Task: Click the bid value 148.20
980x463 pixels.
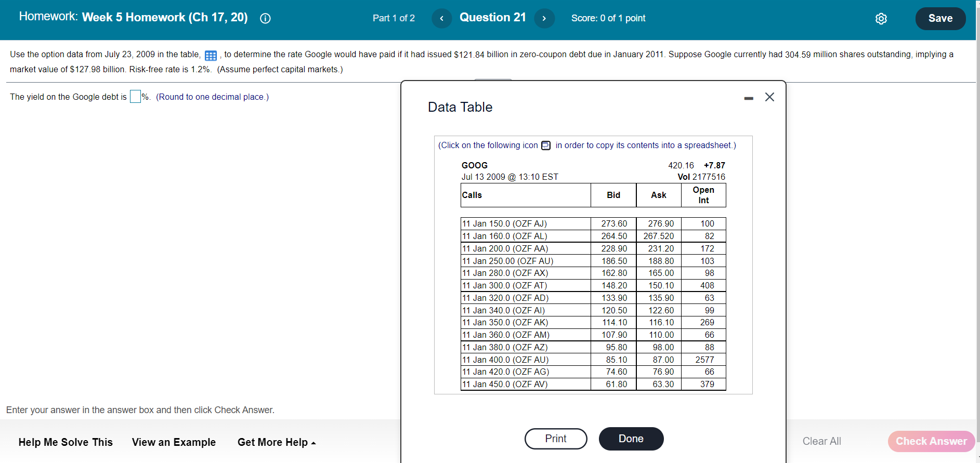Action: click(x=614, y=286)
